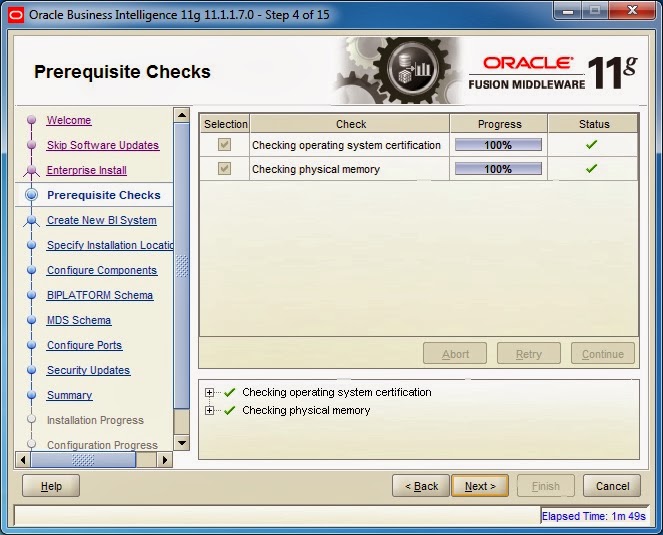Click the disabled Finish button
The width and height of the screenshot is (663, 535).
click(545, 486)
